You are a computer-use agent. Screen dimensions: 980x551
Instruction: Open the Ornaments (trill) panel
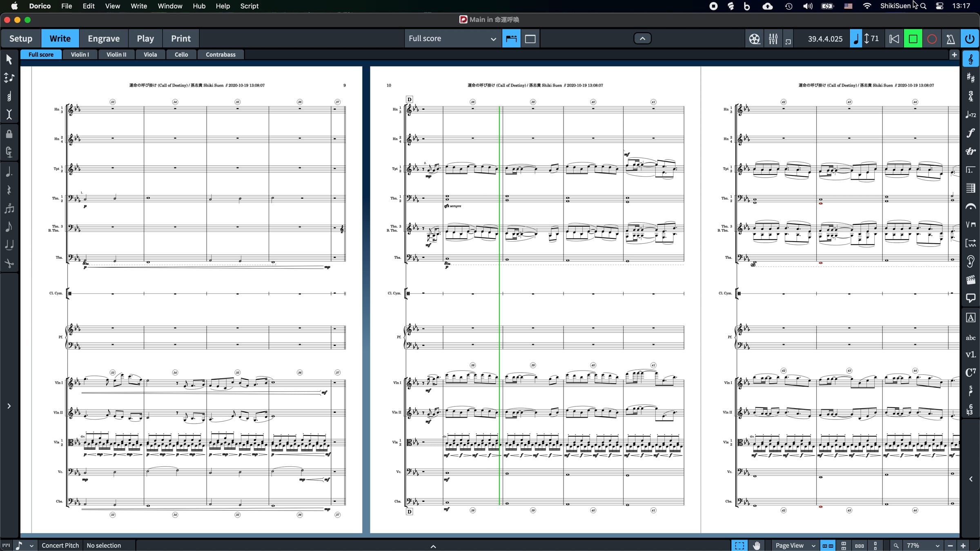click(971, 151)
